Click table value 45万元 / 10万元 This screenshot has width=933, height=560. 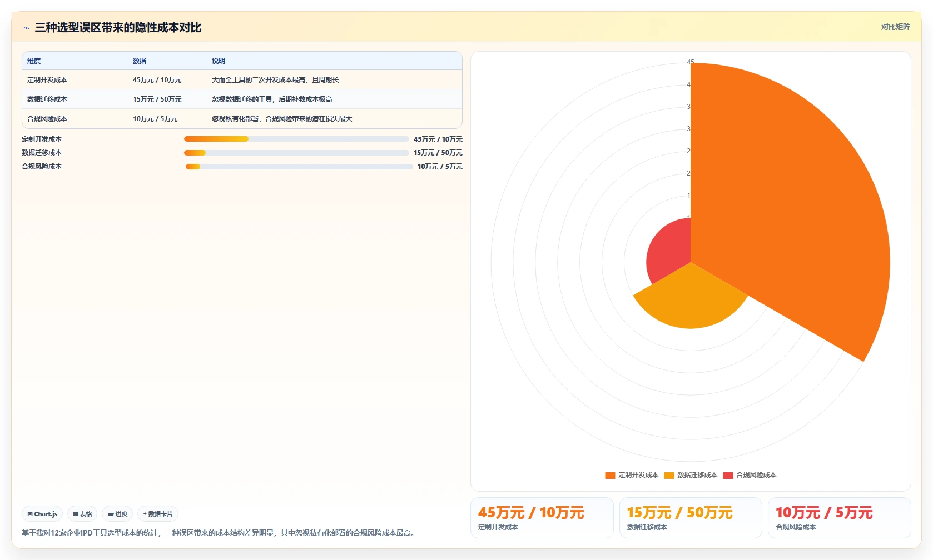tap(157, 80)
